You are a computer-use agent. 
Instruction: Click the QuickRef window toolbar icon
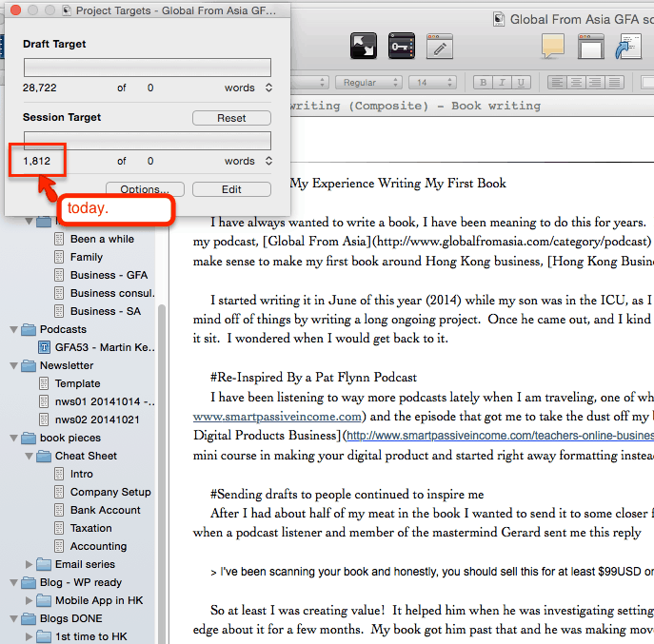(590, 47)
